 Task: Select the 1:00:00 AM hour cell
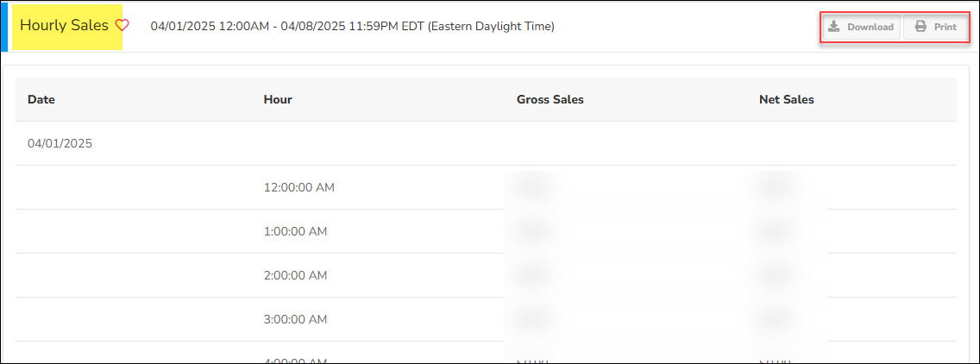point(296,231)
